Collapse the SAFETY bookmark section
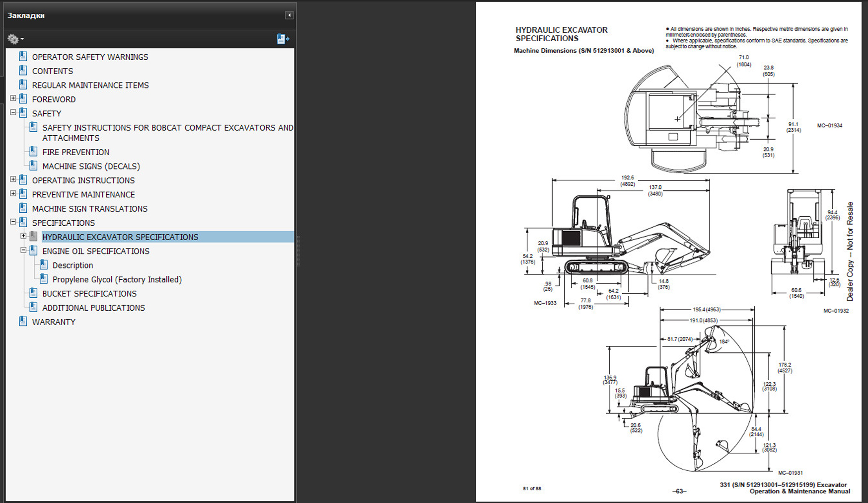 click(13, 113)
